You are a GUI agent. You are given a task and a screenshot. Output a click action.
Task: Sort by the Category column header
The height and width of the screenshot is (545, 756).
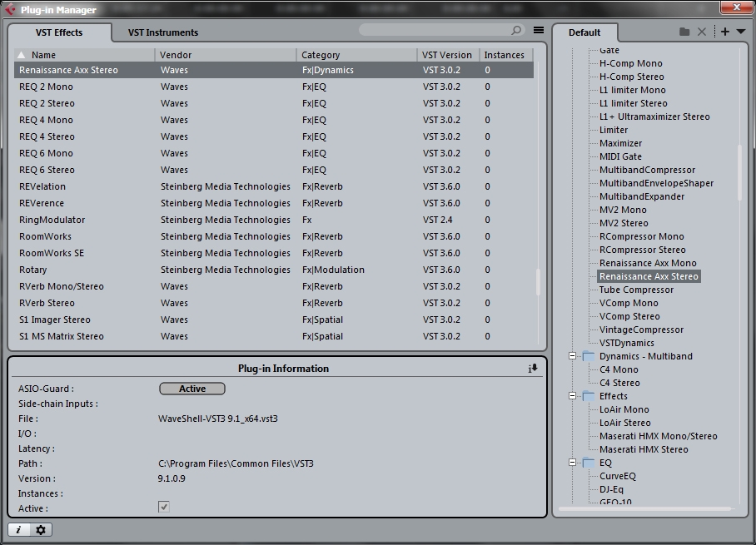[x=357, y=55]
